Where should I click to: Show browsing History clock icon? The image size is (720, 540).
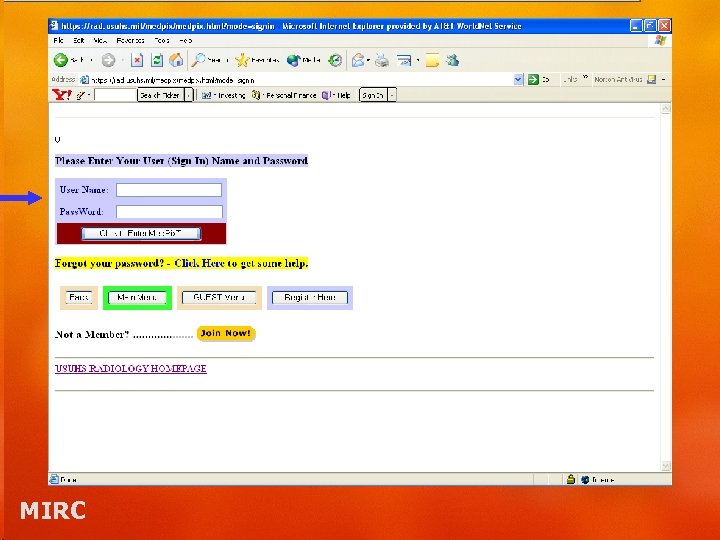pyautogui.click(x=335, y=60)
